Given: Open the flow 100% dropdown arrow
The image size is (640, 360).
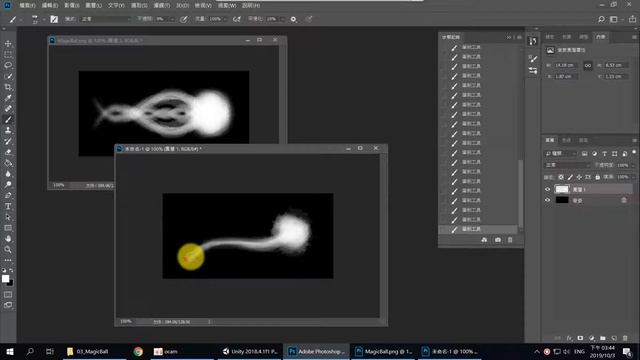Looking at the screenshot, I should (225, 19).
